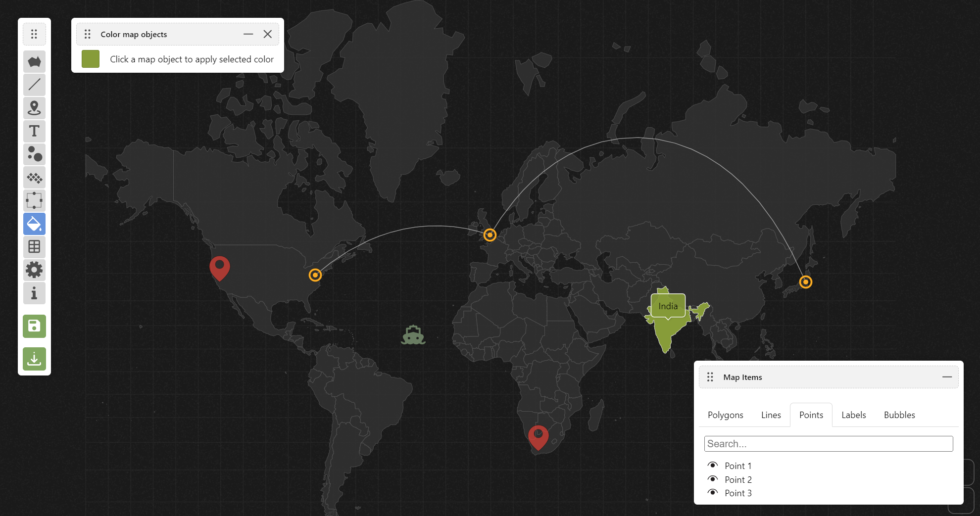Minimize the Color map objects dialog
This screenshot has width=980, height=516.
click(x=247, y=34)
